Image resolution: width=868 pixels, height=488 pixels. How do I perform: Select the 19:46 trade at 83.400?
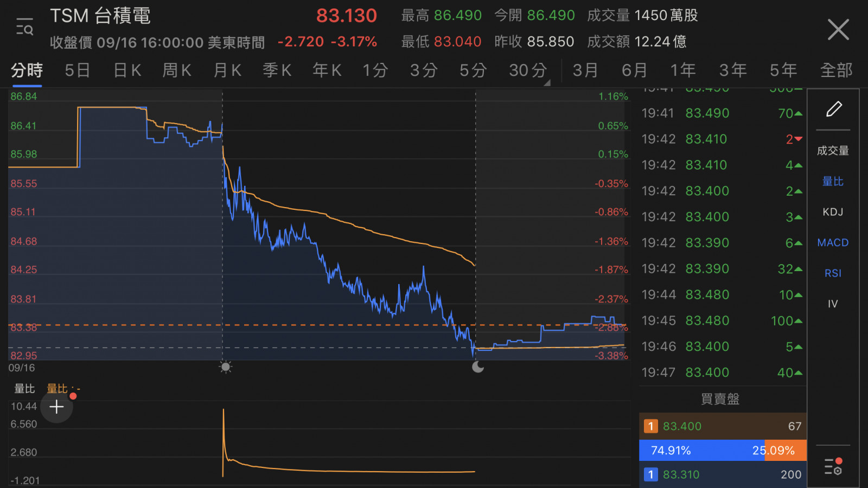pos(722,346)
